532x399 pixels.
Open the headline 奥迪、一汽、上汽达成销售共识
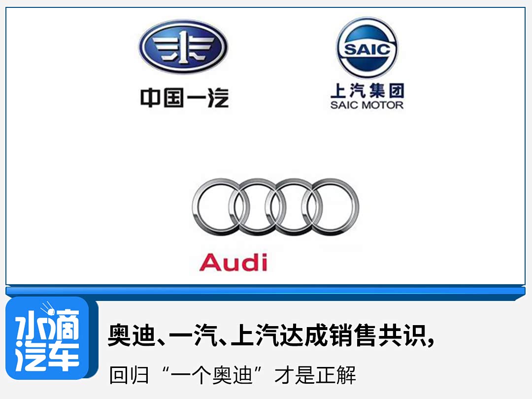click(x=271, y=335)
